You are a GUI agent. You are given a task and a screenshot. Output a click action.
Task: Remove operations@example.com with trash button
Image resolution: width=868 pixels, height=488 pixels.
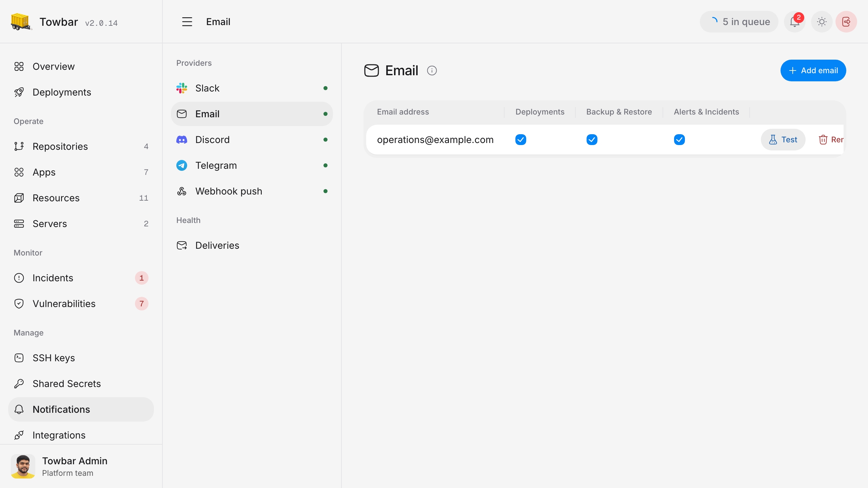(x=831, y=140)
